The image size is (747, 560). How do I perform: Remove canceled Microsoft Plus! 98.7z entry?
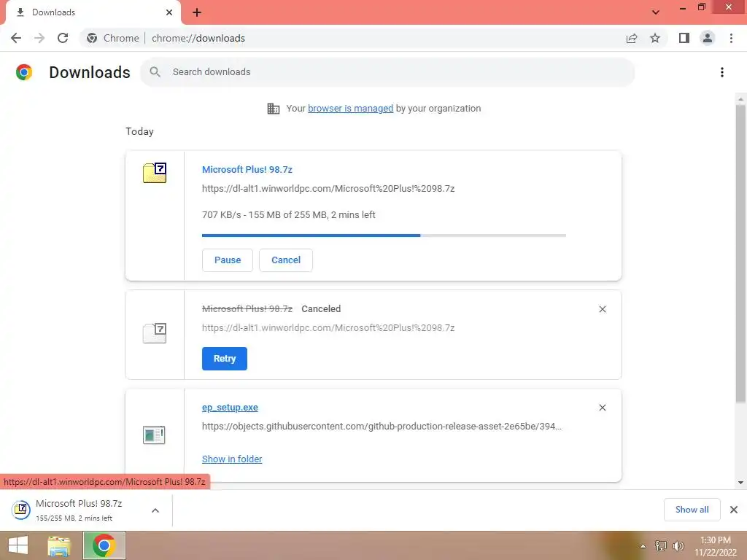(x=602, y=309)
